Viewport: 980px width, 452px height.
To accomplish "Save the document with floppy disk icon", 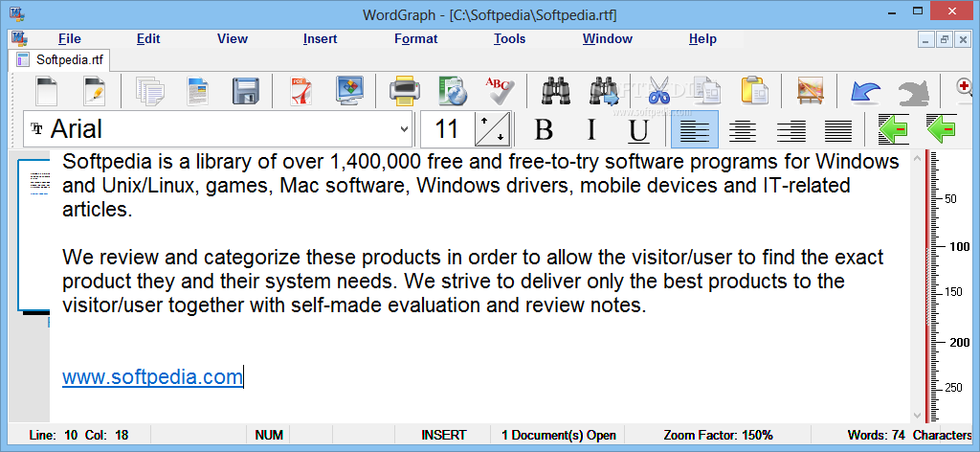I will pos(246,91).
